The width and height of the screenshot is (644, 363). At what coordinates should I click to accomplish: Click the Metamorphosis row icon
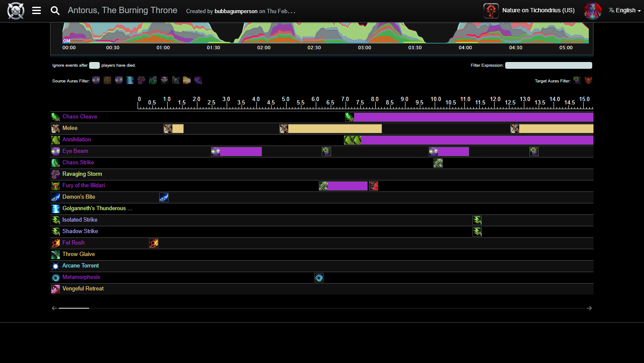click(x=56, y=277)
